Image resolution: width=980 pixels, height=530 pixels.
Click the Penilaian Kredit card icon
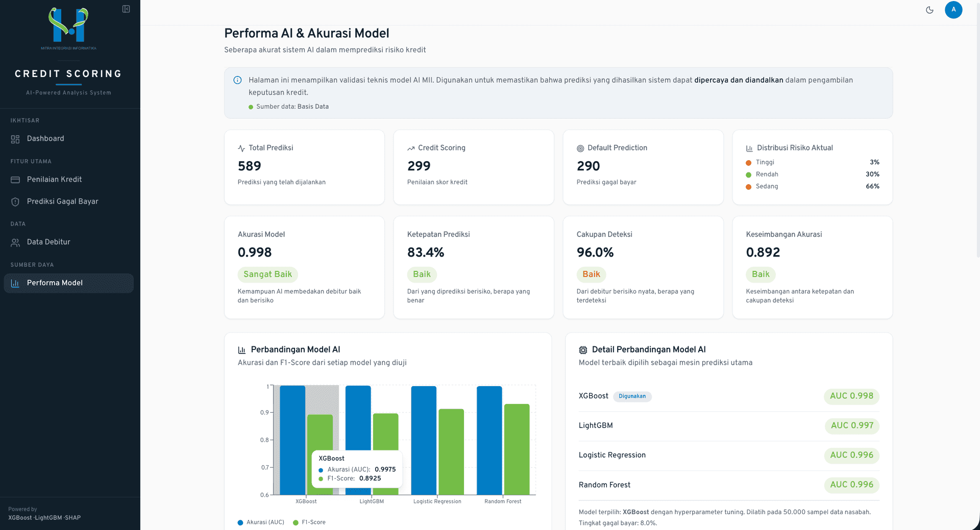[x=15, y=180]
